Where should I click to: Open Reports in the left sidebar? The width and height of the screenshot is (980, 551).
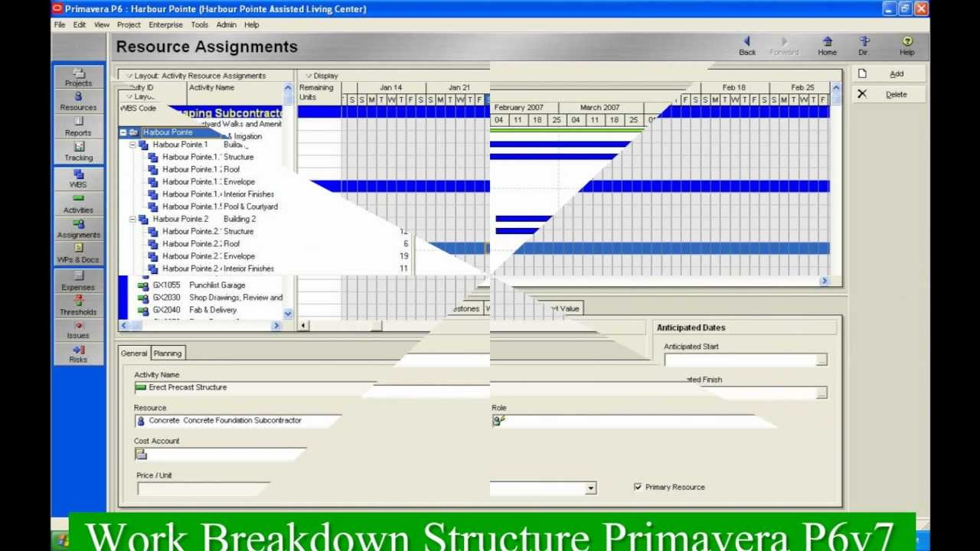click(78, 127)
